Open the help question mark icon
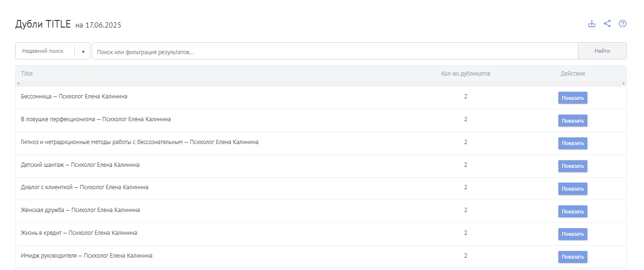This screenshot has height=270, width=644. click(x=623, y=24)
